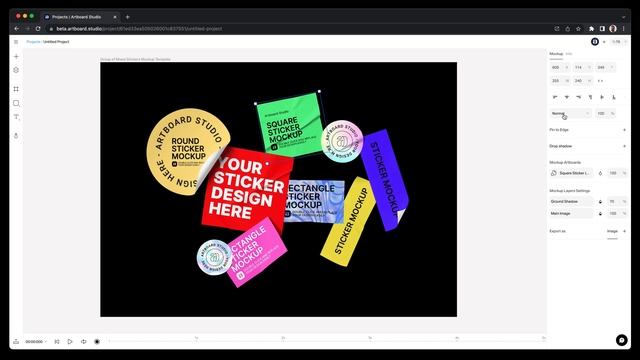Click the Untitled Project title
640x360 pixels.
pos(56,42)
